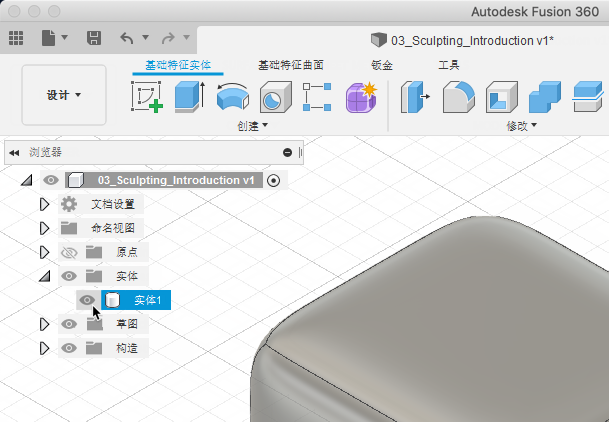This screenshot has width=609, height=422.
Task: Open the File menu dropdown arrow
Action: tap(64, 38)
